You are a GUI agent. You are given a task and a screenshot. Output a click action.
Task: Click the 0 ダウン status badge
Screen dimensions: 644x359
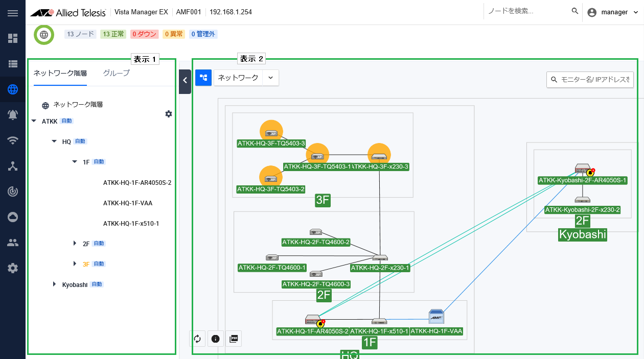click(x=144, y=34)
